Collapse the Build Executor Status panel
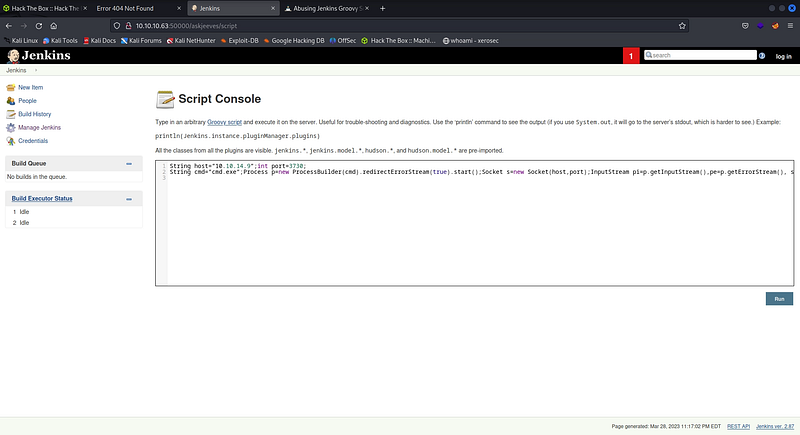Screen dimensions: 800x435 click(x=129, y=199)
